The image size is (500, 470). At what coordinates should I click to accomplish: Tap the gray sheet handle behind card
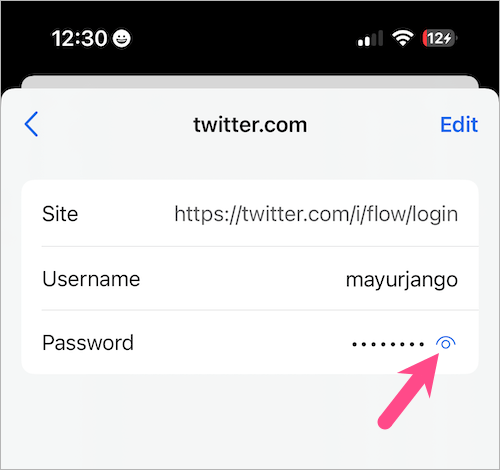pyautogui.click(x=250, y=82)
